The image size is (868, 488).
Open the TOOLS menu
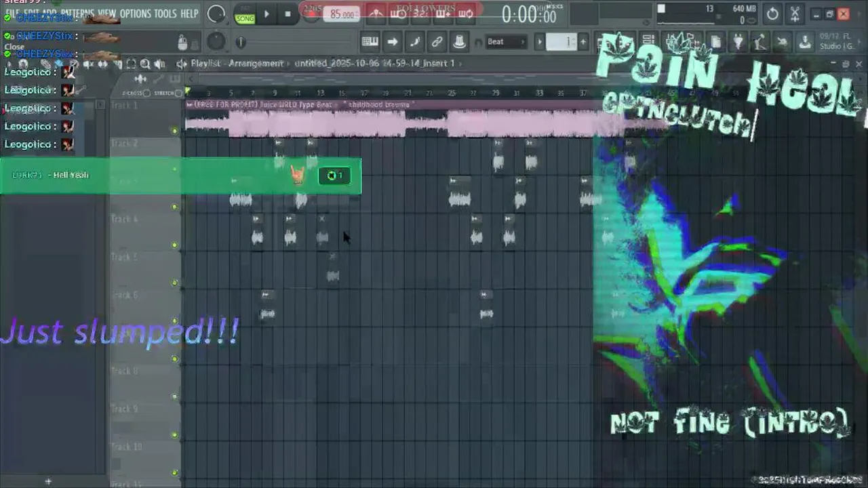click(165, 14)
